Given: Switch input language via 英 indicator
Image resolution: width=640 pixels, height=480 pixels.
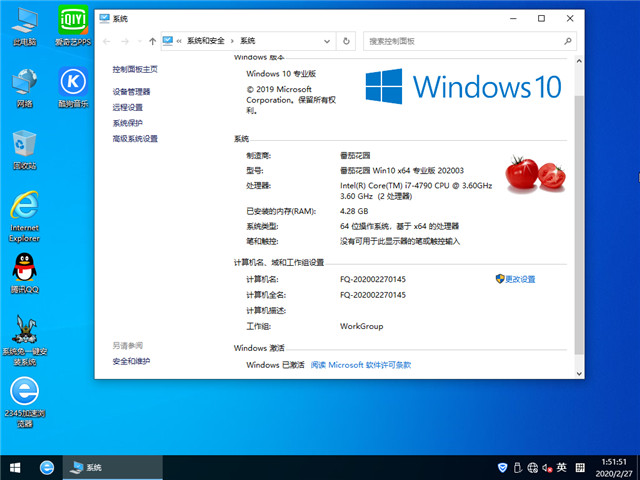Looking at the screenshot, I should [562, 467].
